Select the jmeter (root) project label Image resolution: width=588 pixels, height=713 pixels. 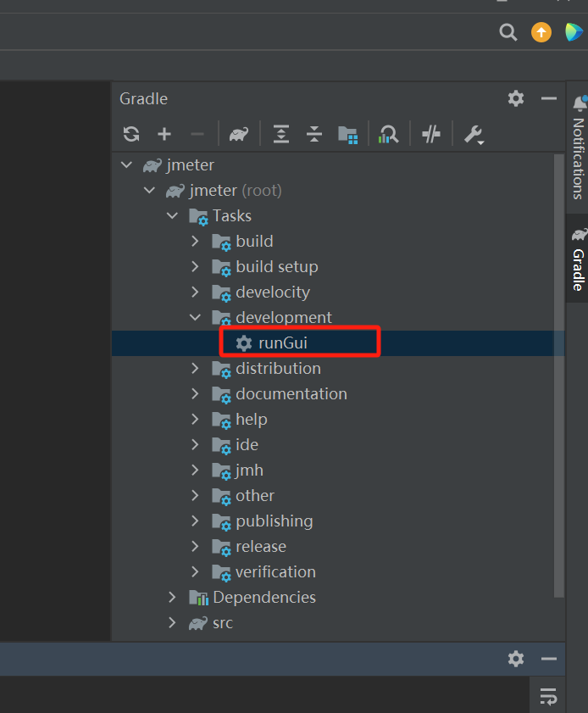pos(236,190)
